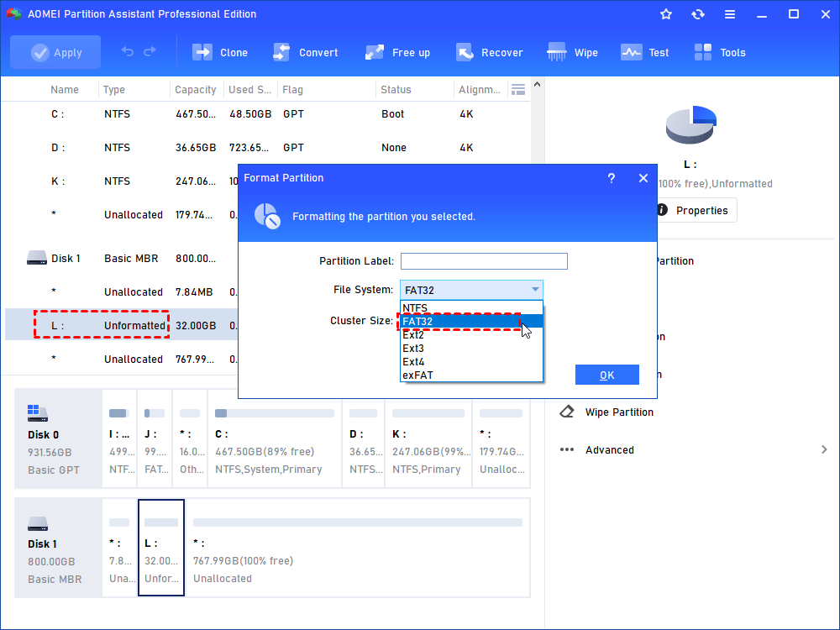Select the K: NTFS partition row
This screenshot has width=840, height=630.
pyautogui.click(x=122, y=181)
